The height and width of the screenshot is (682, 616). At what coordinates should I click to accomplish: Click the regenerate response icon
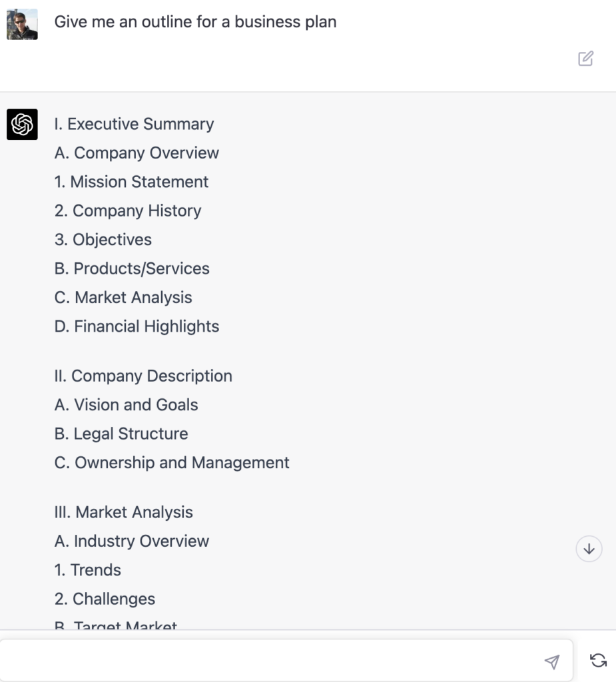(x=597, y=659)
